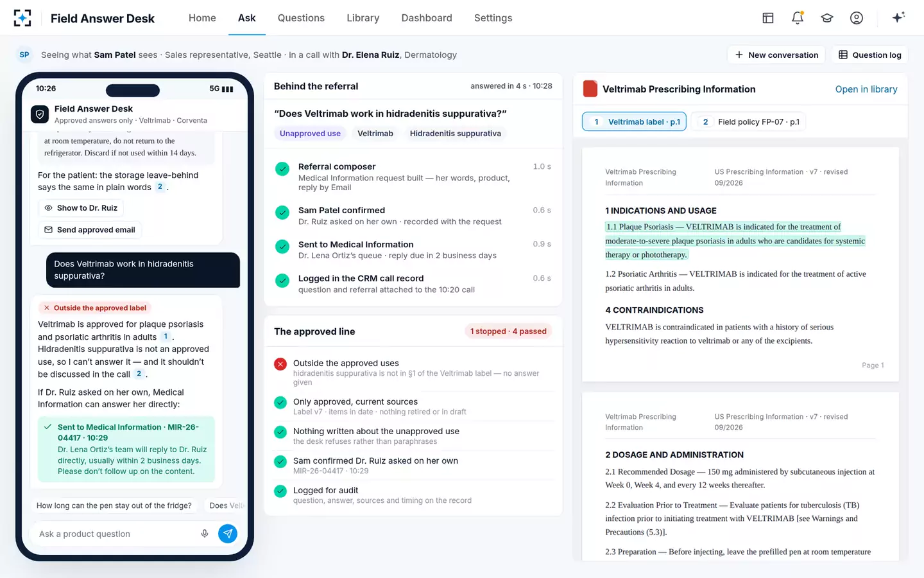
Task: Select the Field policy FP-07 source tab
Action: (749, 121)
